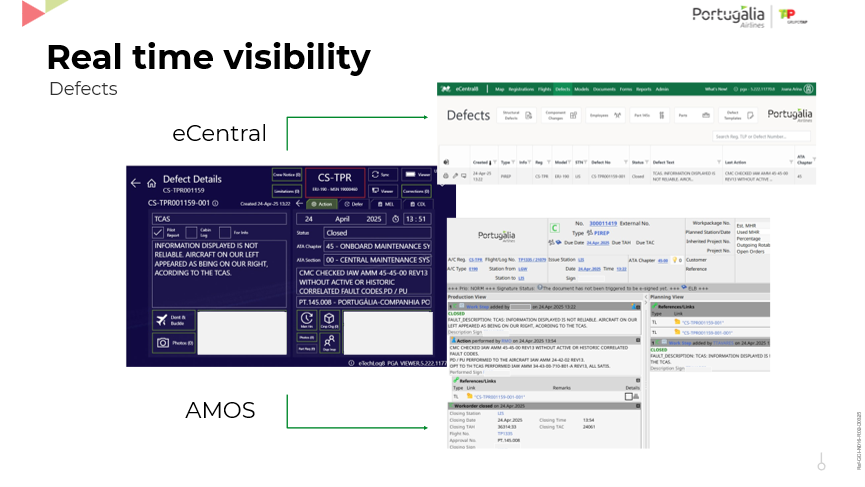Click the Corrections button
Image resolution: width=865 pixels, height=487 pixels.
click(417, 191)
